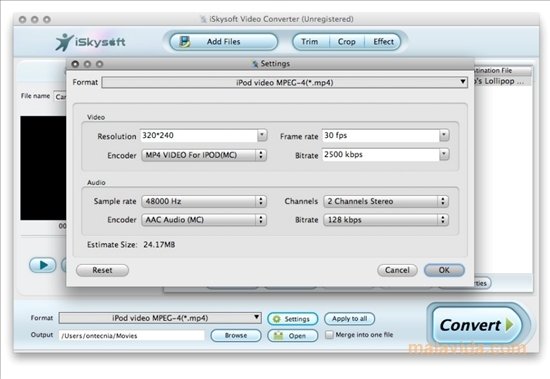Open the Resolution 320*240 combo box arrow

pyautogui.click(x=262, y=135)
